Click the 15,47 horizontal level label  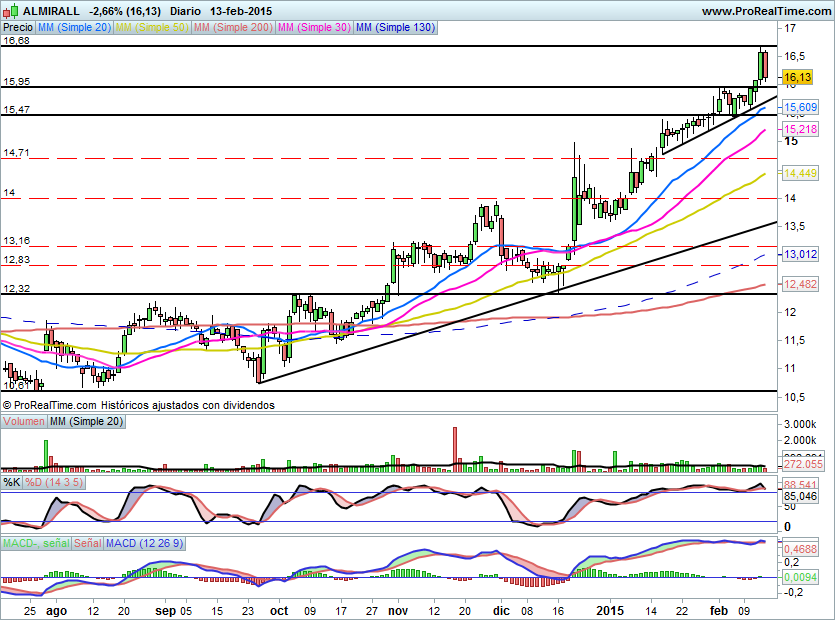tap(17, 110)
